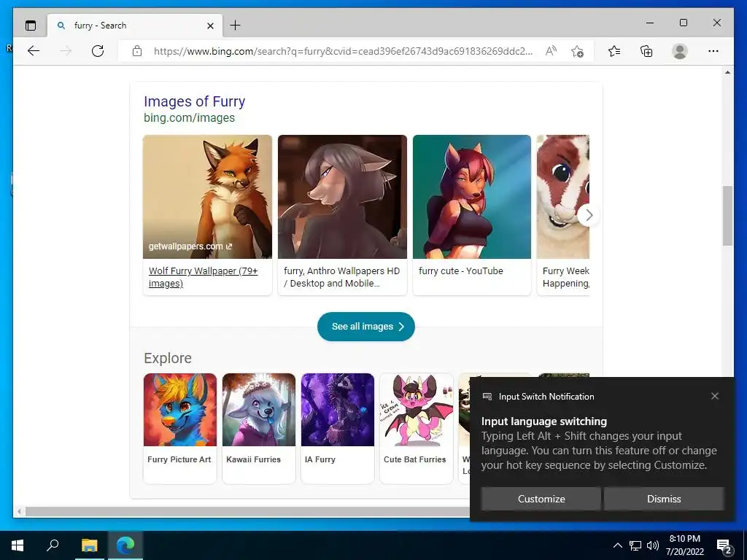Viewport: 747px width, 560px height.
Task: Open bing.com/images link
Action: click(x=189, y=117)
